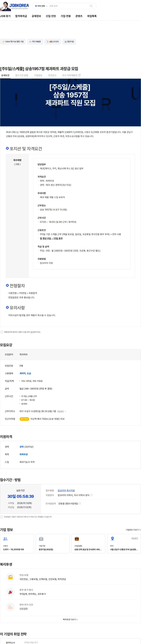
Task: Click the remaining time 30일 countdown
Action: tap(21, 497)
